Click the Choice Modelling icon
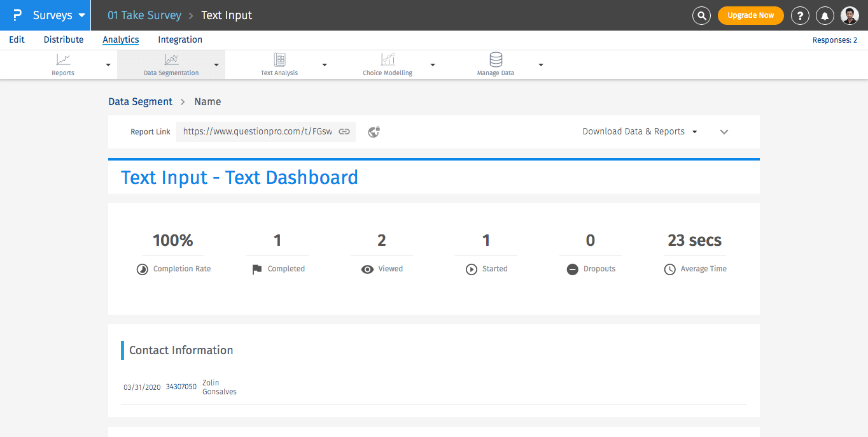 (x=388, y=60)
